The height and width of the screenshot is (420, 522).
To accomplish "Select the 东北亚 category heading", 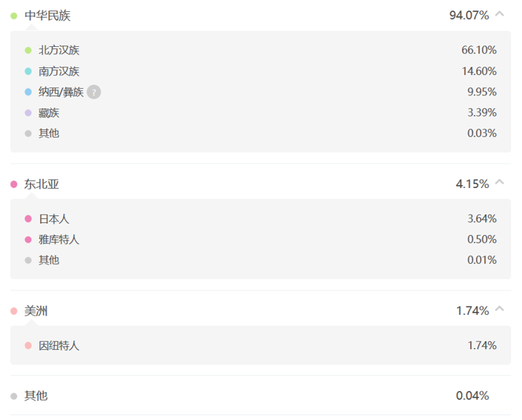I will (41, 184).
